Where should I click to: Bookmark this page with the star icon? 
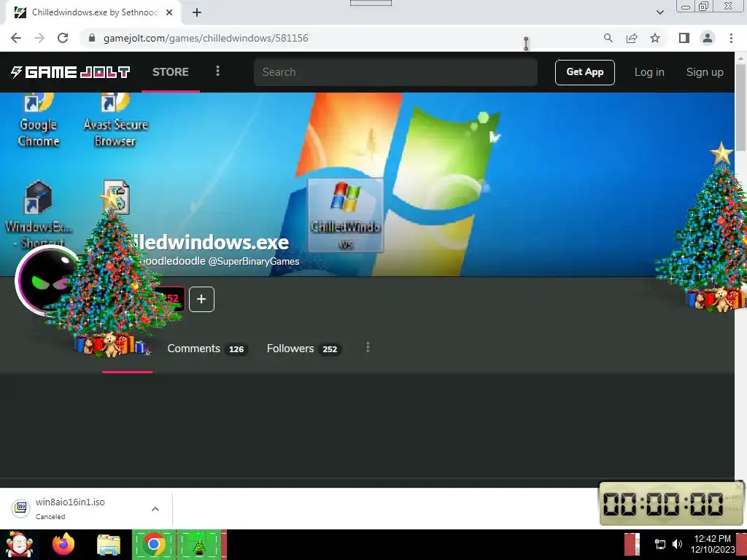point(655,38)
